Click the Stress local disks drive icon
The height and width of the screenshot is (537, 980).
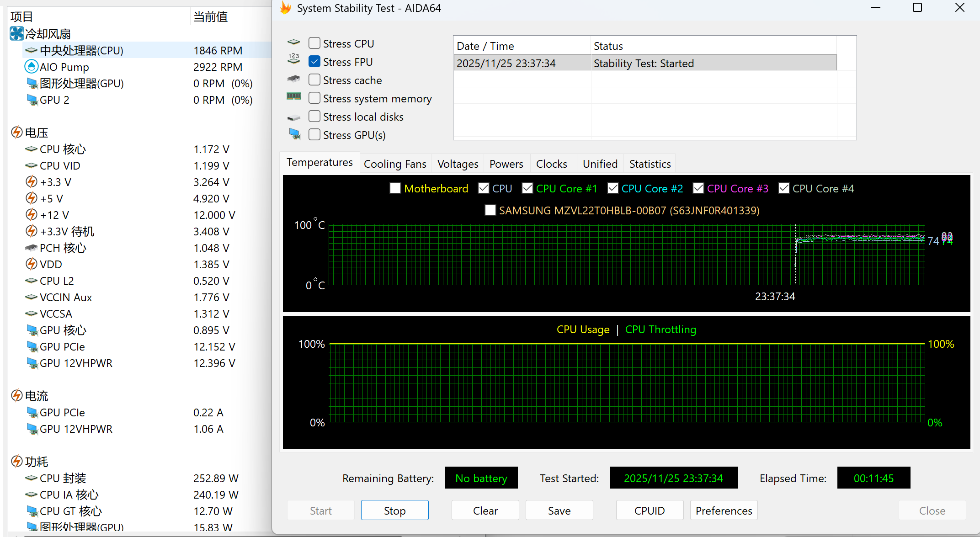[x=294, y=117]
